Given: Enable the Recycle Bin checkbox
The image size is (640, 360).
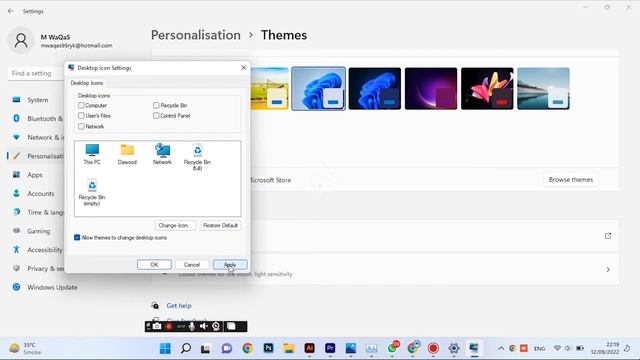Looking at the screenshot, I should pyautogui.click(x=156, y=105).
